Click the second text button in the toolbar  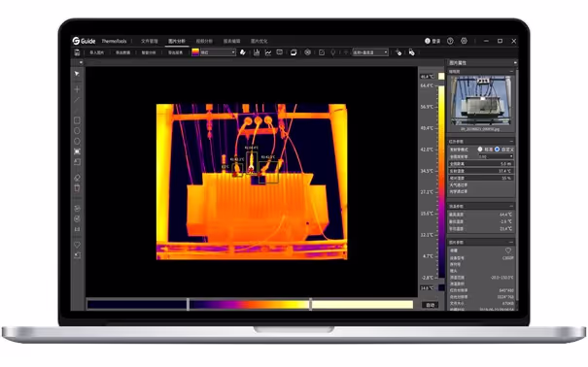click(x=122, y=52)
